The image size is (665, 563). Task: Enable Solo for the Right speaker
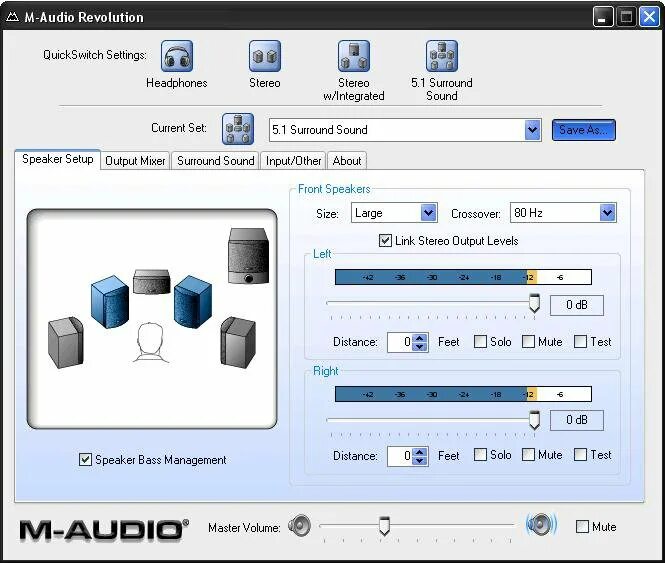click(480, 455)
